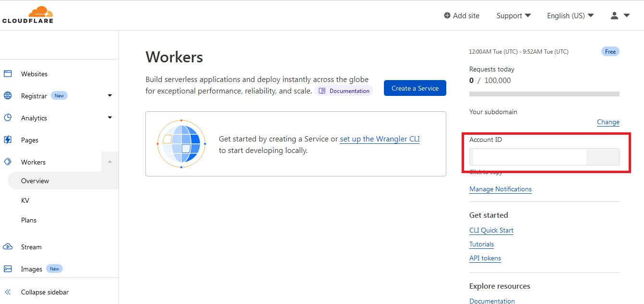Click the Analytics pie chart icon
This screenshot has width=644, height=304.
click(x=8, y=118)
